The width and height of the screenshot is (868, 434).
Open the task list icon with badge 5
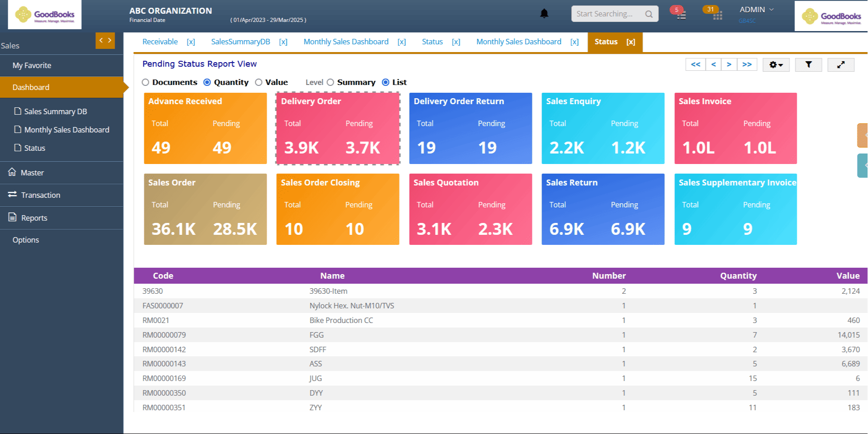[x=681, y=16]
